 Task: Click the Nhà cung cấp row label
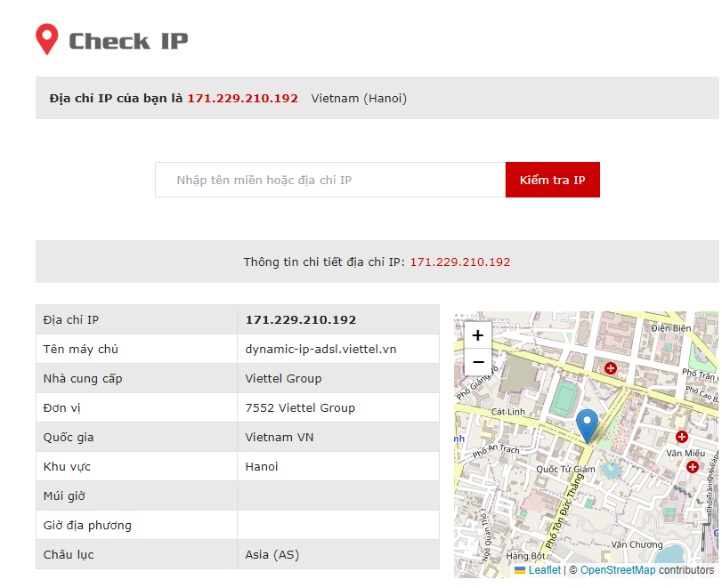(x=83, y=379)
